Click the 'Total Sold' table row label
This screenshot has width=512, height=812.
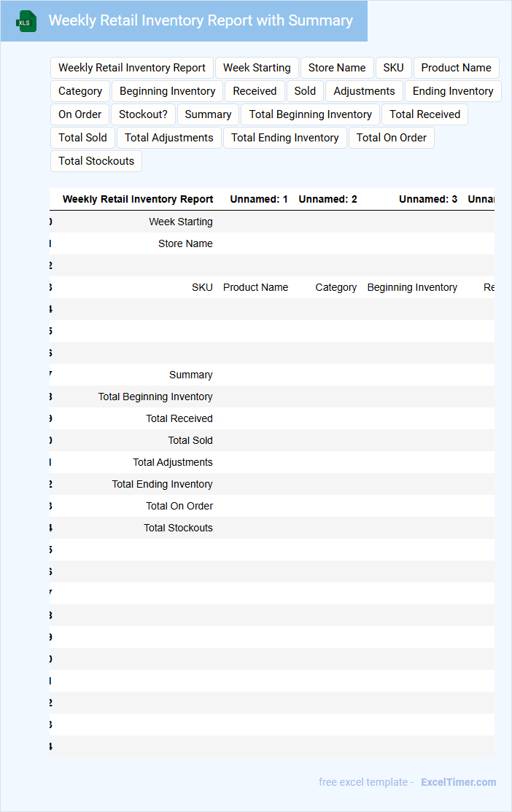(190, 440)
